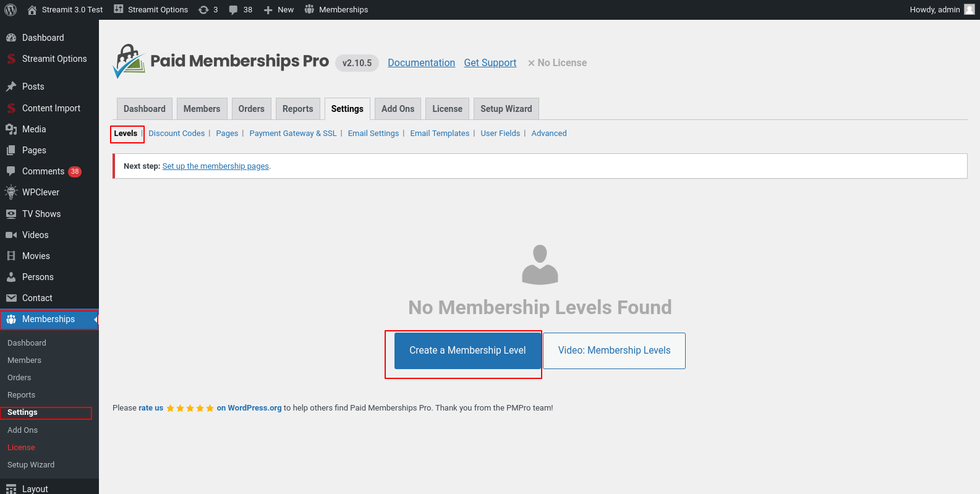Viewport: 980px width, 494px height.
Task: Open Orders in Memberships submenu
Action: click(19, 378)
